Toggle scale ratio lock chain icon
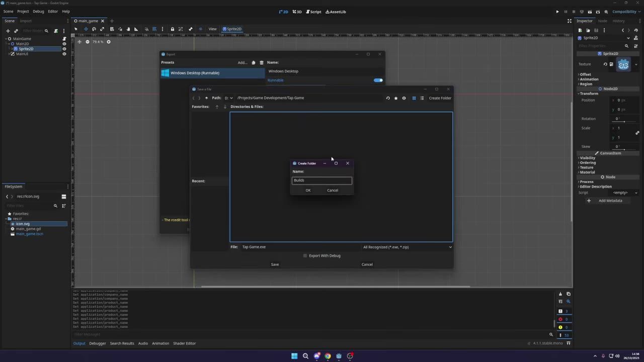The height and width of the screenshot is (362, 644). pyautogui.click(x=637, y=133)
